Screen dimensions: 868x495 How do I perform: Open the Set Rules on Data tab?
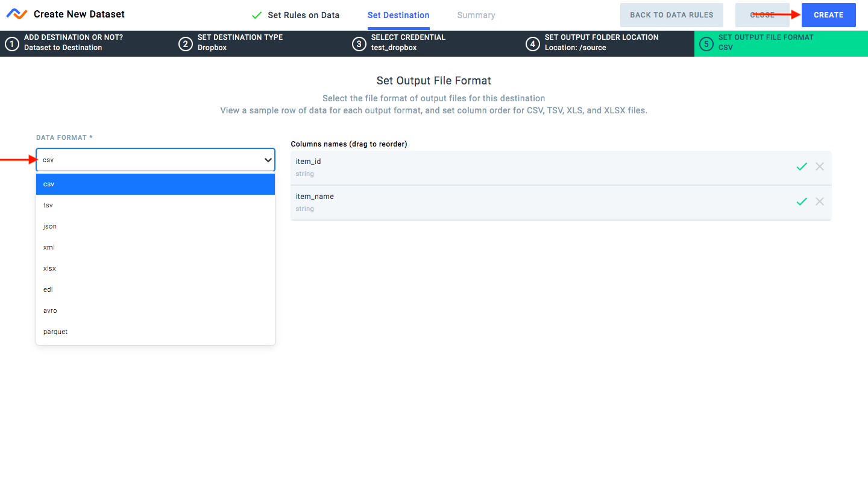click(x=303, y=15)
